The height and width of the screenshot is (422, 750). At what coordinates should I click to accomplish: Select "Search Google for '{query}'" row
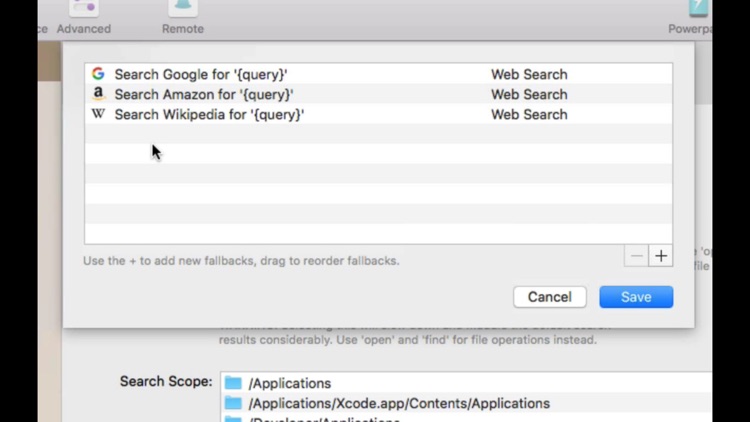pyautogui.click(x=378, y=74)
